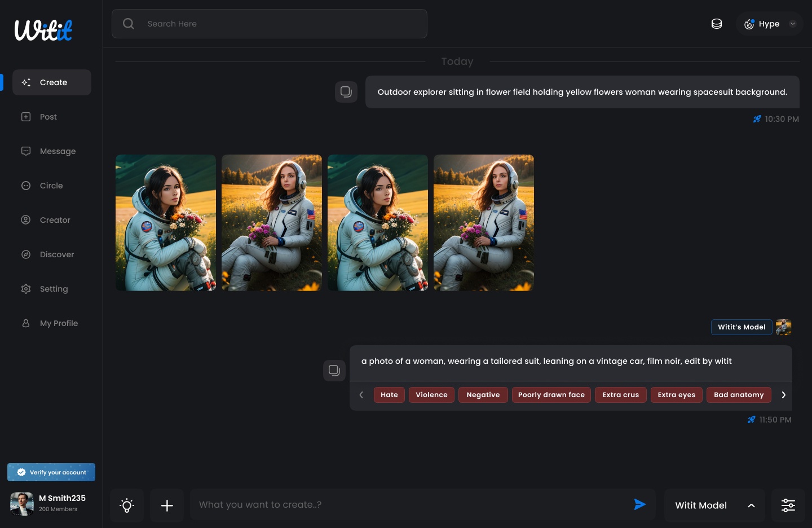Viewport: 812px width, 528px height.
Task: Navigate to Circle page
Action: [x=52, y=186]
